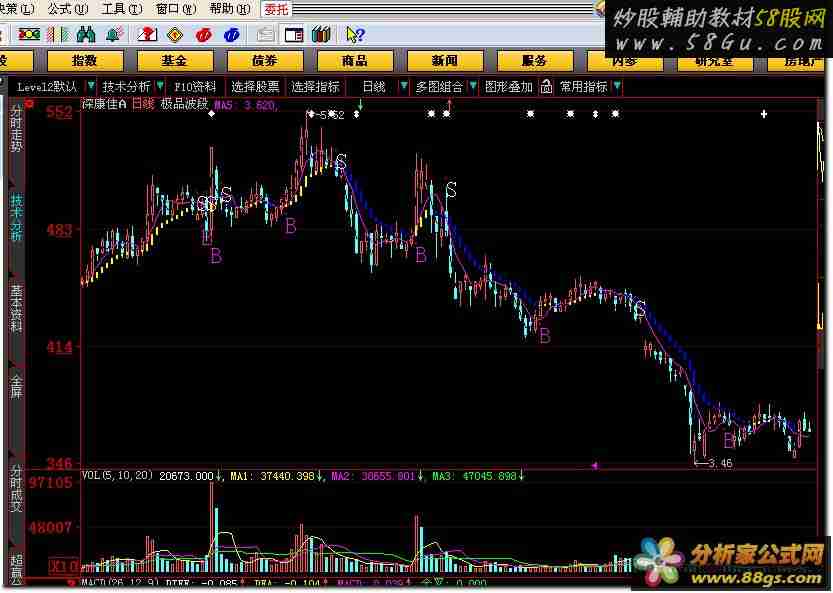Viewport: 833px width, 593px height.
Task: Click the VOL(5,10,20) indicator label
Action: coord(117,476)
